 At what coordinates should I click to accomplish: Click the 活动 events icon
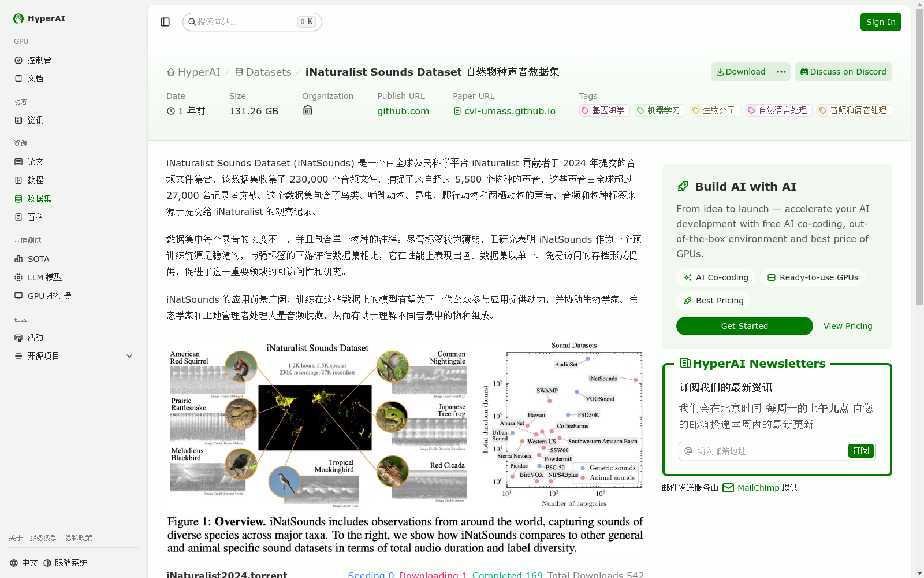[x=18, y=338]
